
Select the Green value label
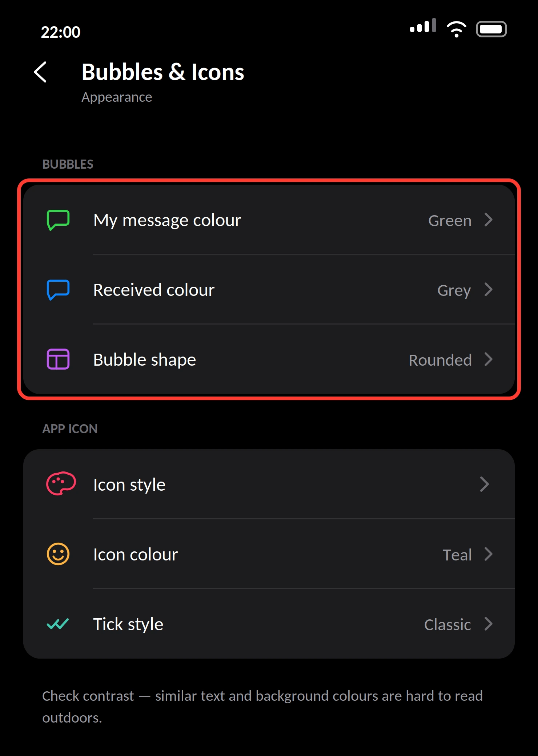click(x=450, y=220)
